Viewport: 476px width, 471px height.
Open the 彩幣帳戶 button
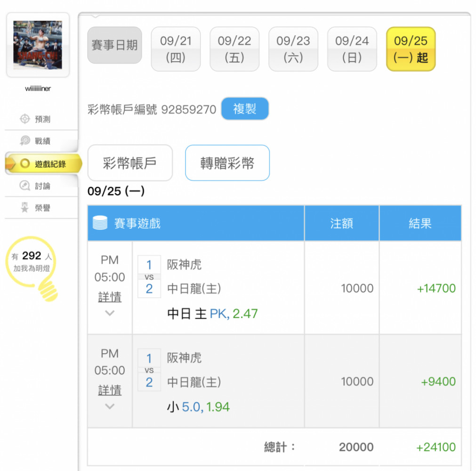click(x=130, y=163)
